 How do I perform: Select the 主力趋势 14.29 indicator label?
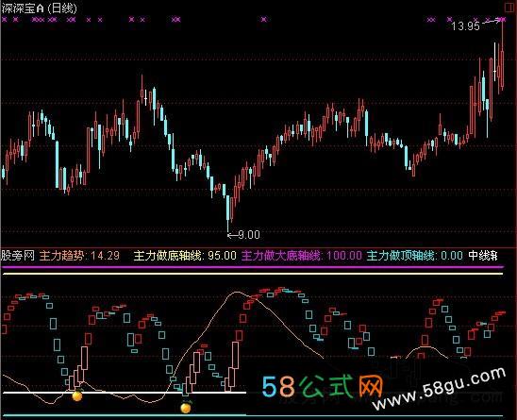click(x=79, y=256)
